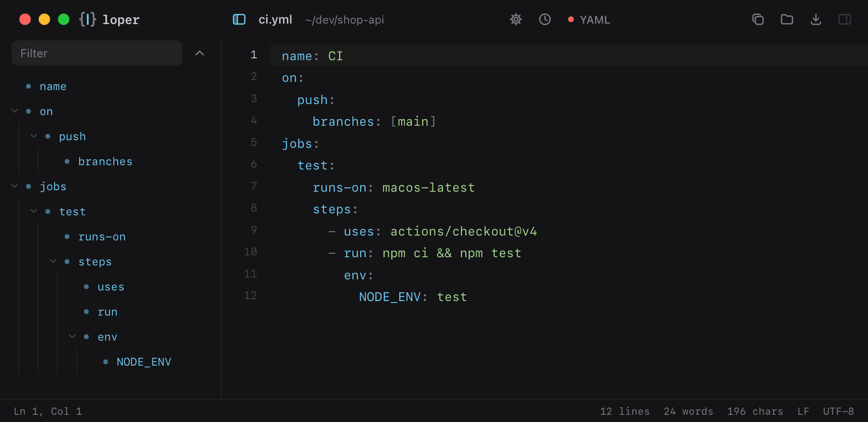Click the download save icon

pyautogui.click(x=816, y=19)
